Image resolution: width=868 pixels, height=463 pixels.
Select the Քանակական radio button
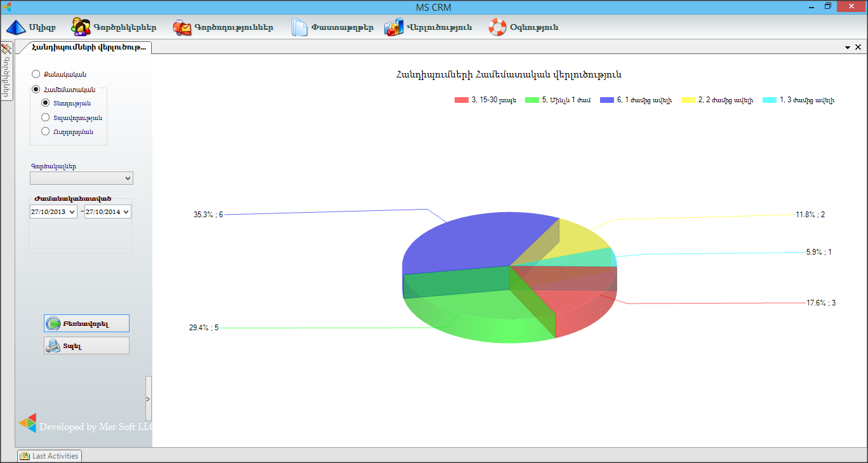[36, 74]
